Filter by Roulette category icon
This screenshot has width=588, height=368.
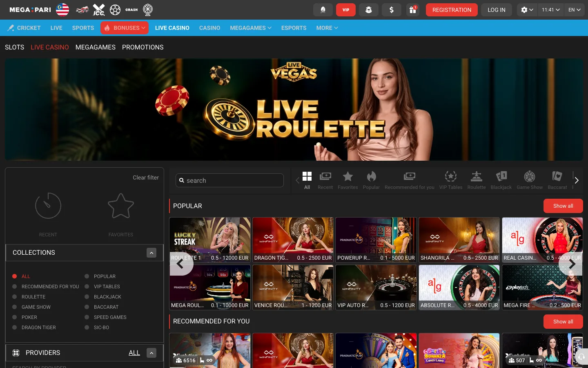click(477, 180)
